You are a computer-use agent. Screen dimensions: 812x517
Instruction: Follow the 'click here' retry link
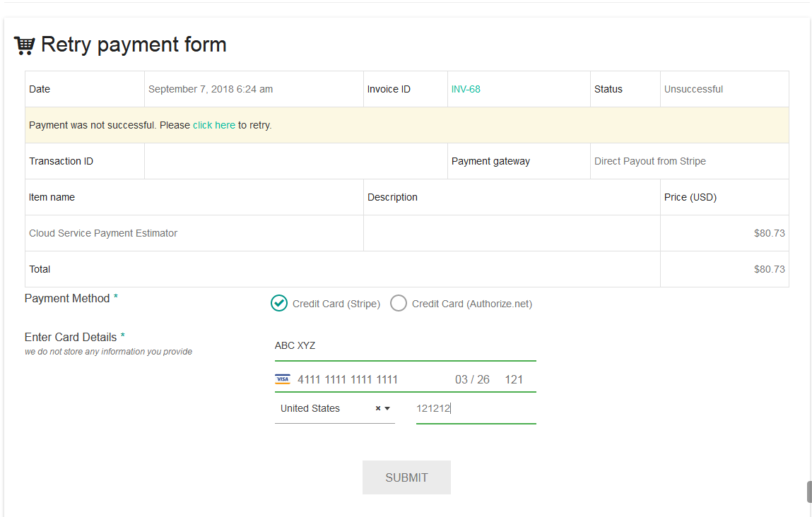pos(214,125)
